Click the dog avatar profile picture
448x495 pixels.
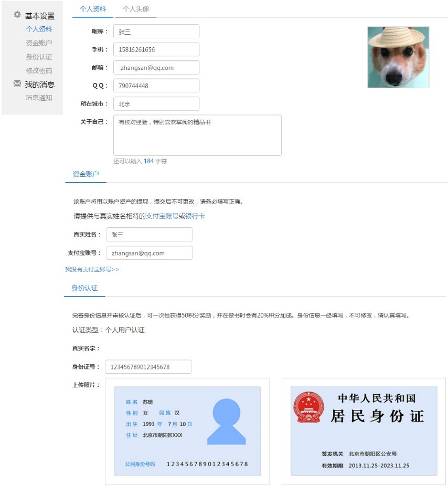pos(398,57)
